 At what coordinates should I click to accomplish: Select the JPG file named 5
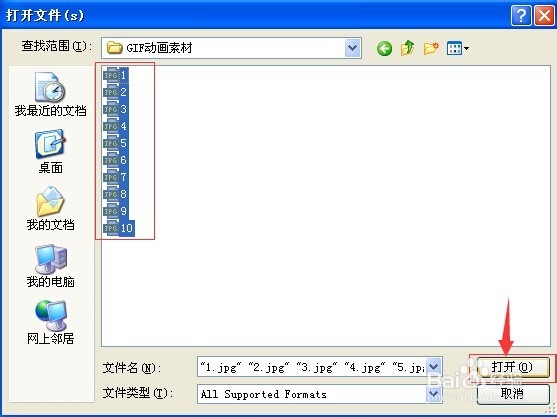[116, 143]
